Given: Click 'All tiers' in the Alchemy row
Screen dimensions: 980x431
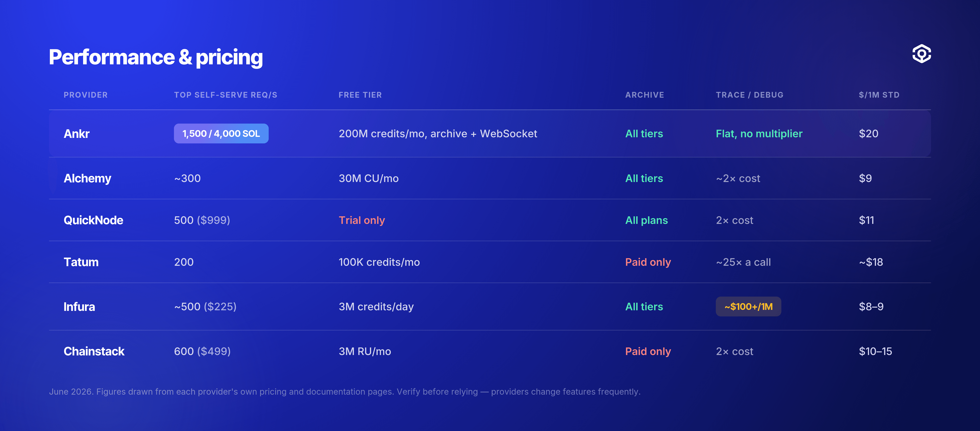Looking at the screenshot, I should click(x=644, y=179).
